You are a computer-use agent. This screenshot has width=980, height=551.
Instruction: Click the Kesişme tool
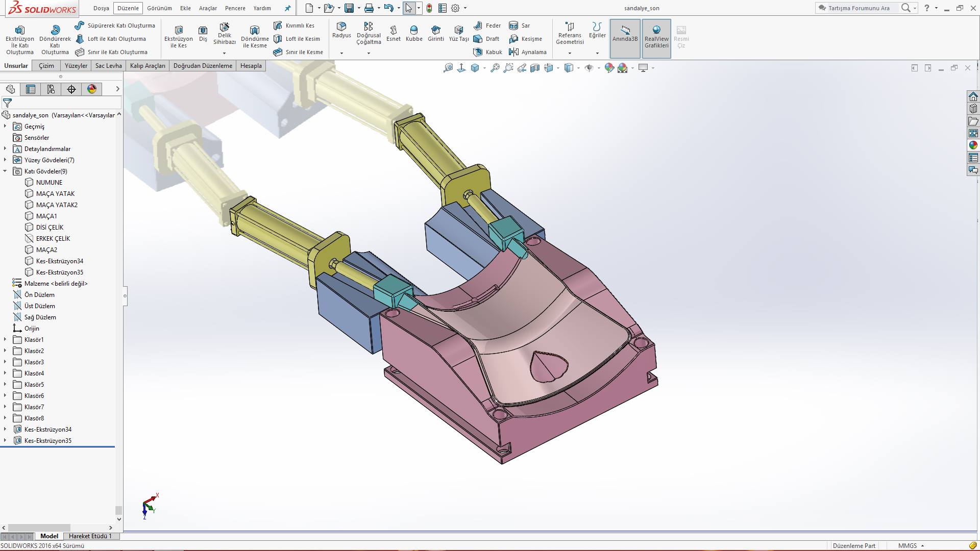pyautogui.click(x=526, y=39)
